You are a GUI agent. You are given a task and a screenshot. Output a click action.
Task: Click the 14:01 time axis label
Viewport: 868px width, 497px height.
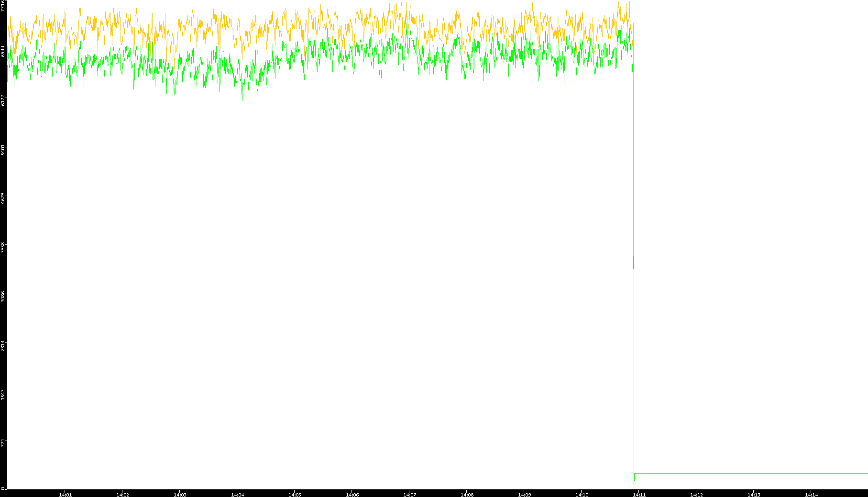[x=65, y=495]
